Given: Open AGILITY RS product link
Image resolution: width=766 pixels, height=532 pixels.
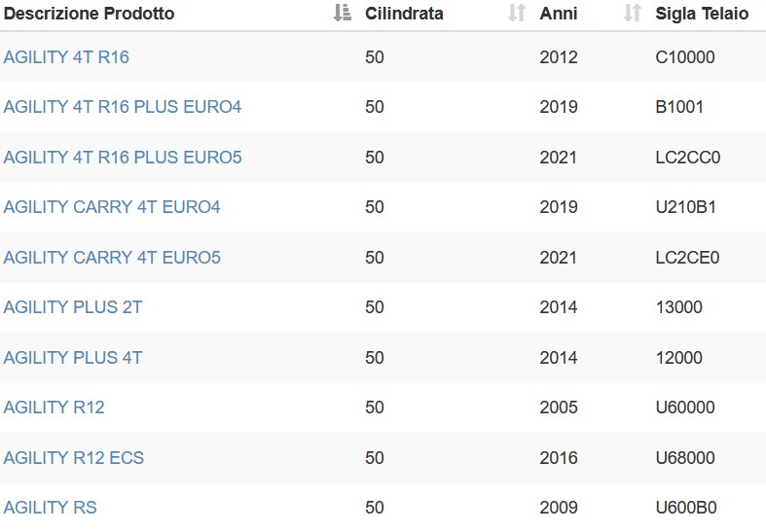Looking at the screenshot, I should point(51,507).
